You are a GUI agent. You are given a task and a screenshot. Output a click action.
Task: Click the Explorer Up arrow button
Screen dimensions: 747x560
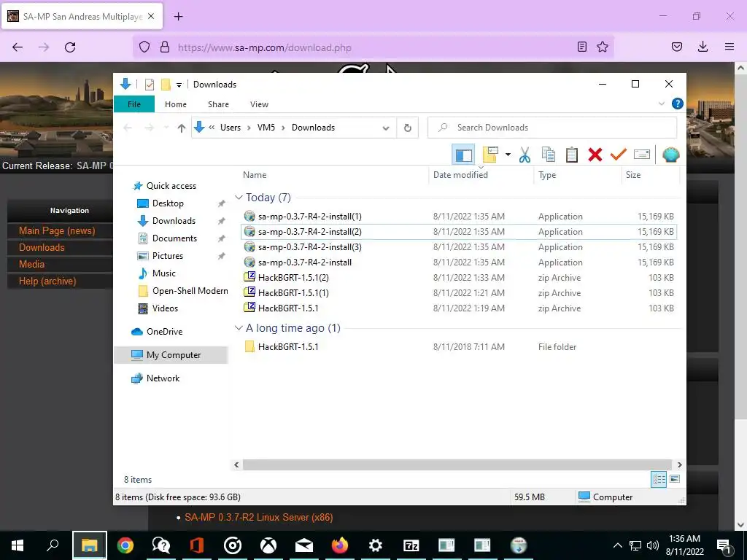tap(181, 128)
